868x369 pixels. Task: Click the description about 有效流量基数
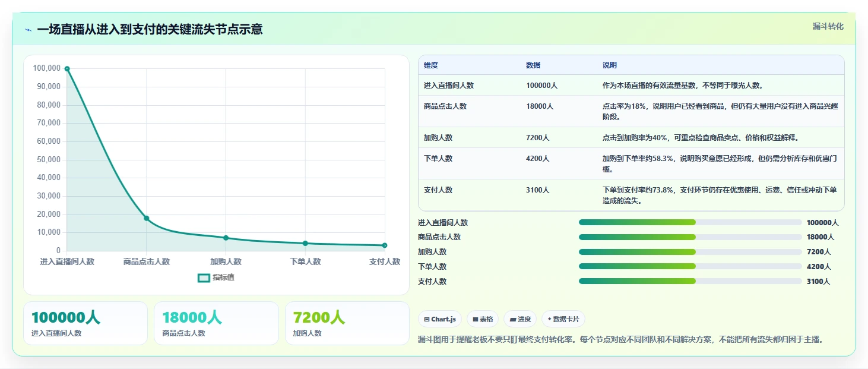pyautogui.click(x=683, y=86)
